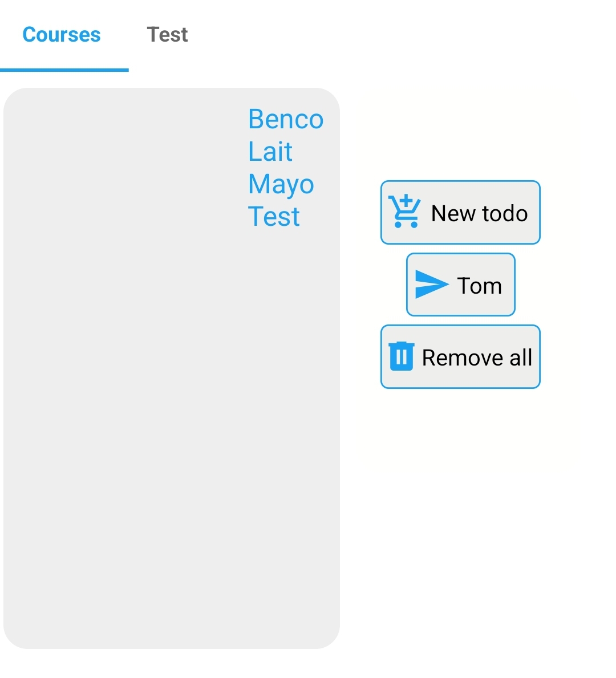Screen dimensions: 616x678
Task: Select the Benco list item
Action: (286, 119)
